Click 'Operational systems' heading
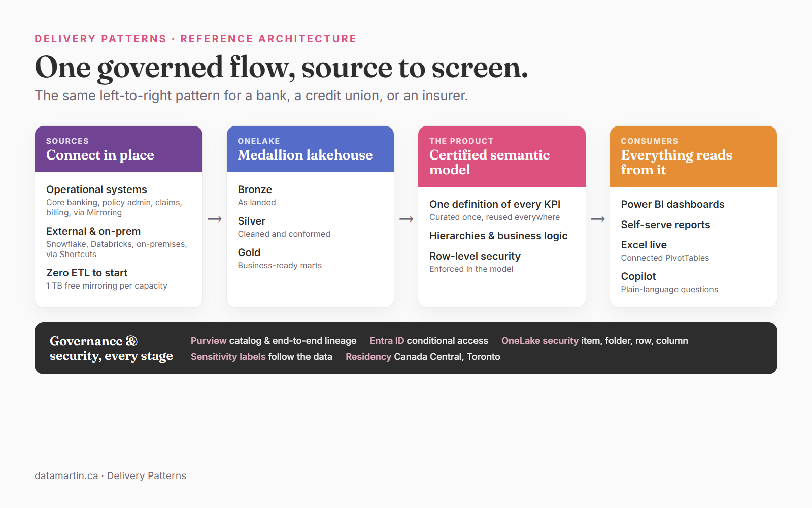 click(96, 189)
